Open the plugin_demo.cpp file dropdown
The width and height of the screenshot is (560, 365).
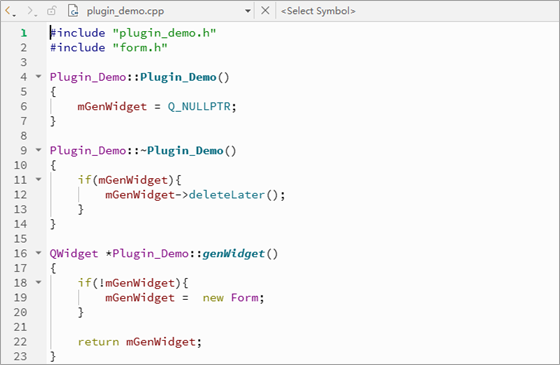click(248, 11)
